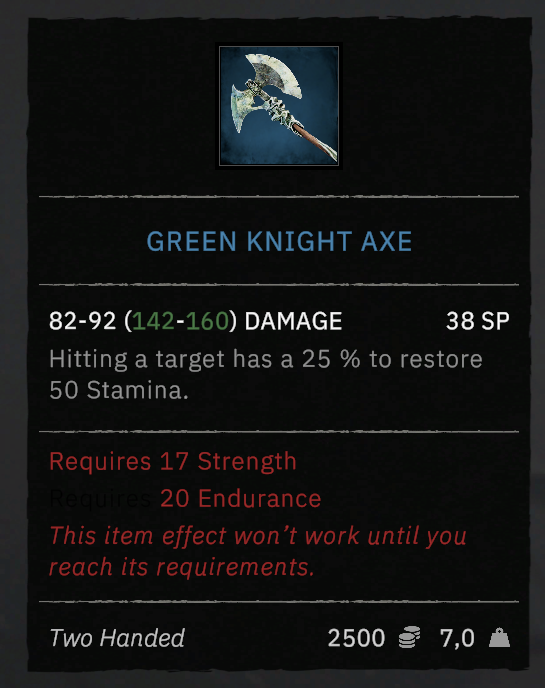Click the red item effect warning
Image resolution: width=545 pixels, height=688 pixels.
pos(258,551)
